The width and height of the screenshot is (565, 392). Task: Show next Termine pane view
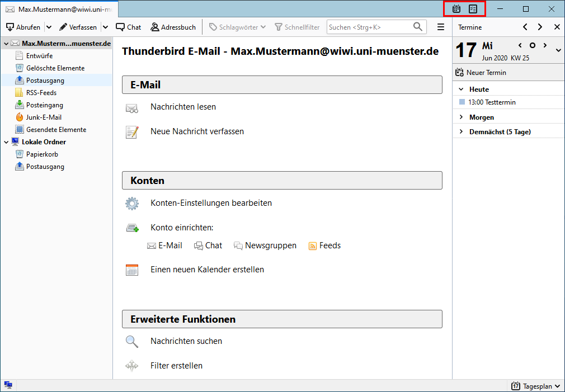[x=540, y=27]
